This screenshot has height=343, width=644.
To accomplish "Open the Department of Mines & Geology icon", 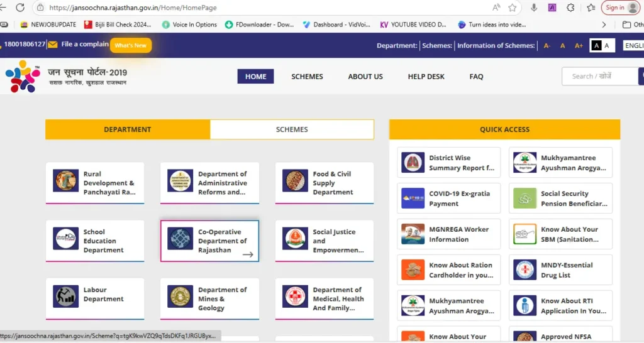I will tap(180, 297).
